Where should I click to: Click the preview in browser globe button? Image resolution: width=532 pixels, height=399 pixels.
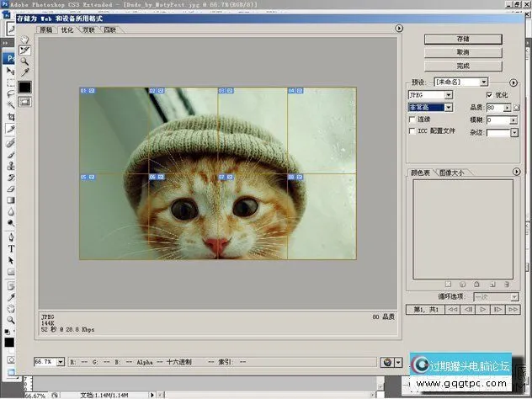click(x=387, y=362)
